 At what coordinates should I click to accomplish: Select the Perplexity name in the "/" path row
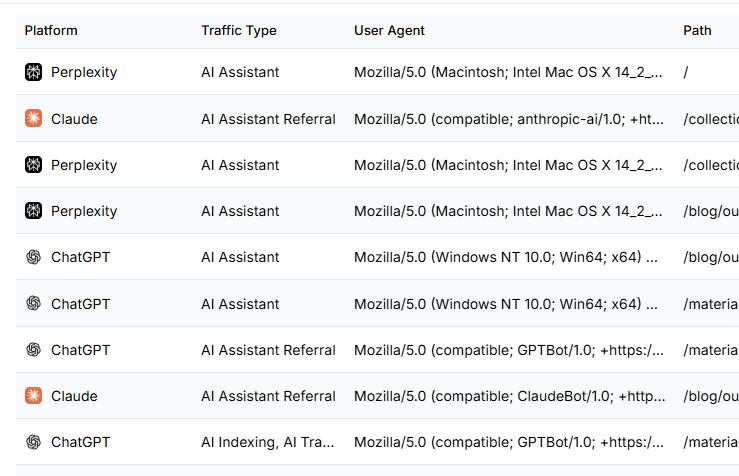point(84,73)
